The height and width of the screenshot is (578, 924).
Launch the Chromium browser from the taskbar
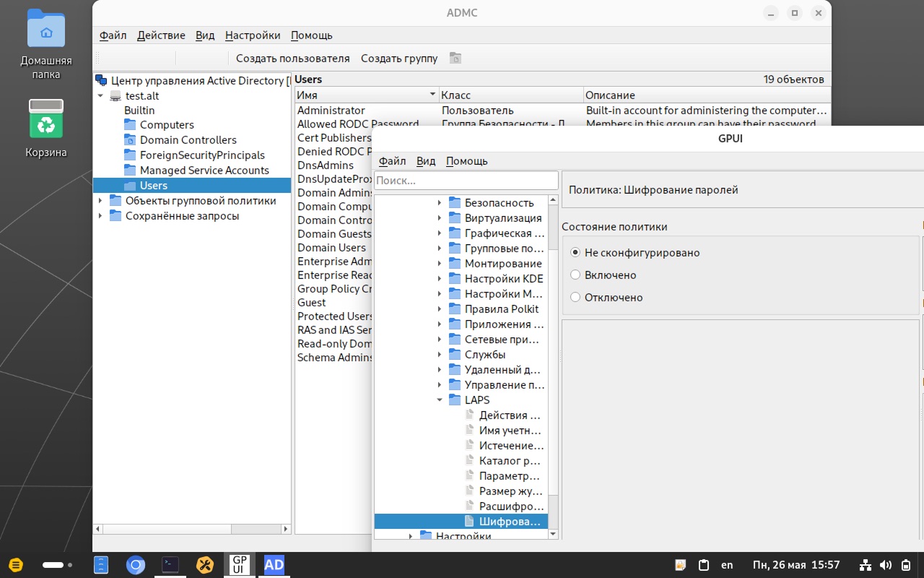click(136, 565)
